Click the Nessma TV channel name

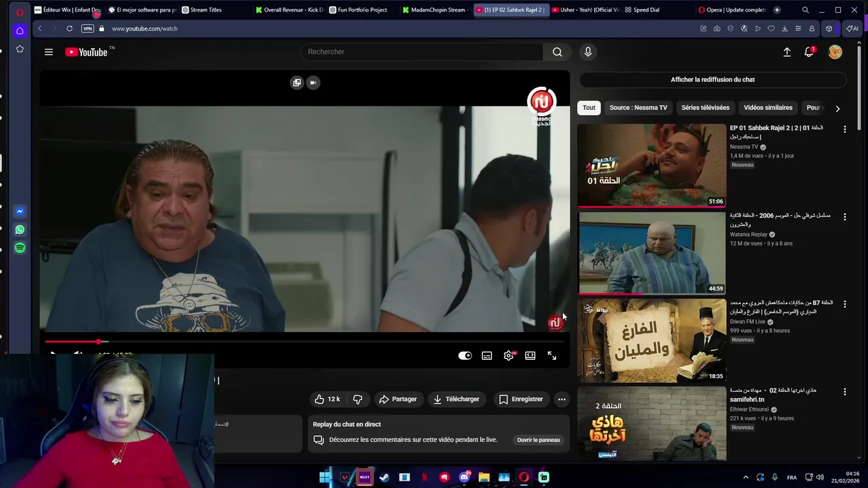tap(744, 147)
